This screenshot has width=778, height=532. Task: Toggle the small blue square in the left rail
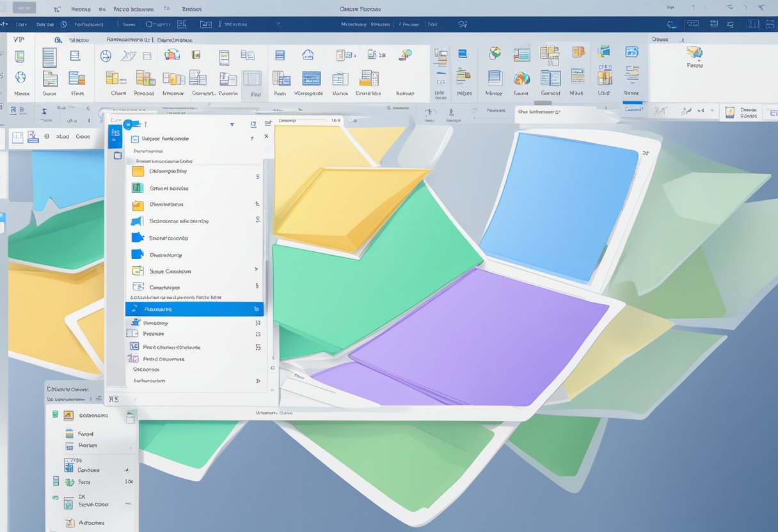click(115, 137)
